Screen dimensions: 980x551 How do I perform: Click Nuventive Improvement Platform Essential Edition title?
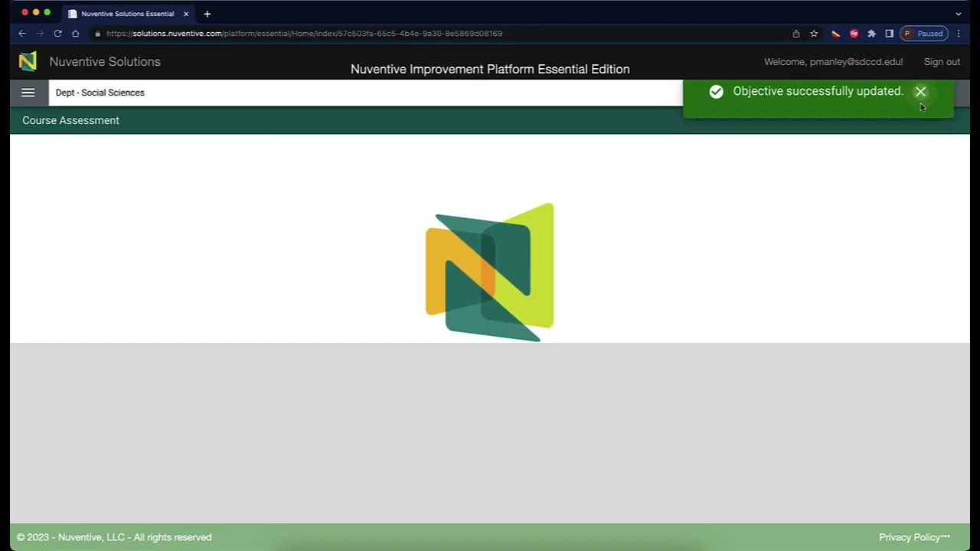[x=490, y=70]
